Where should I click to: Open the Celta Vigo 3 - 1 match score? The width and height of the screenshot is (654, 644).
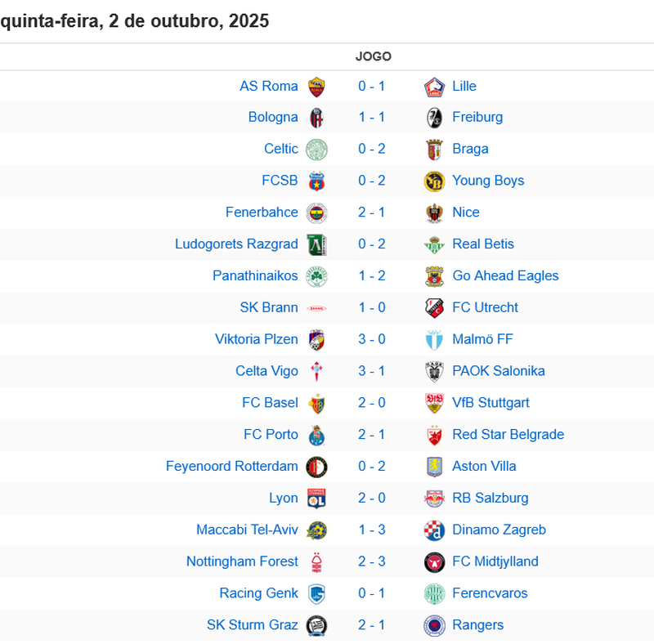(372, 371)
